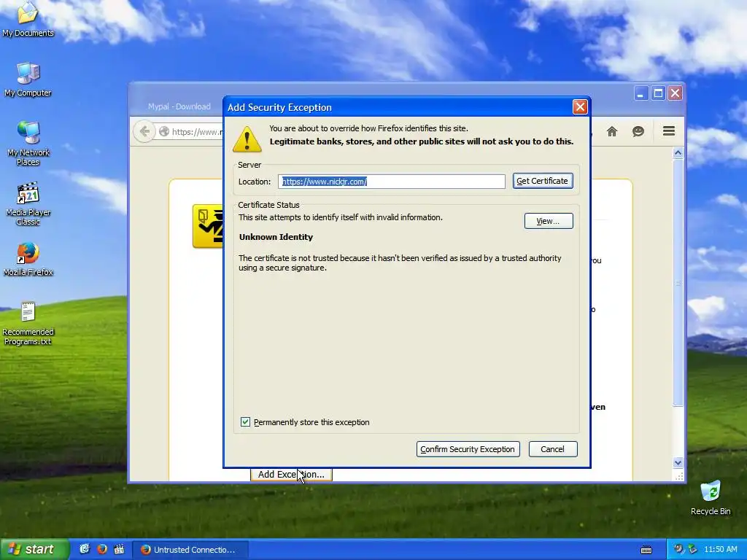This screenshot has height=560, width=747.
Task: Launch Media Player Classic shortcut
Action: (28, 204)
